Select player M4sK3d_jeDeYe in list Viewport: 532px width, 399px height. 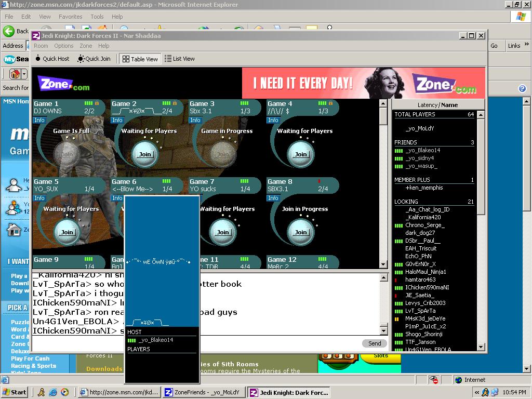(425, 318)
